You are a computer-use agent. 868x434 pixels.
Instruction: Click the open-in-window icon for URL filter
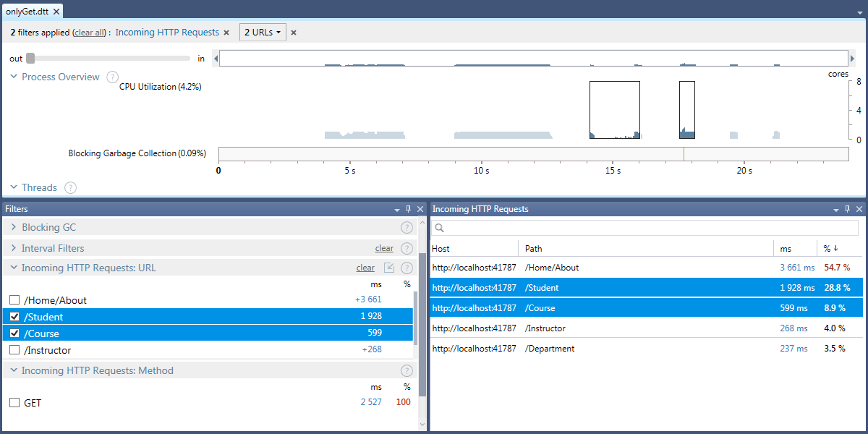click(389, 268)
